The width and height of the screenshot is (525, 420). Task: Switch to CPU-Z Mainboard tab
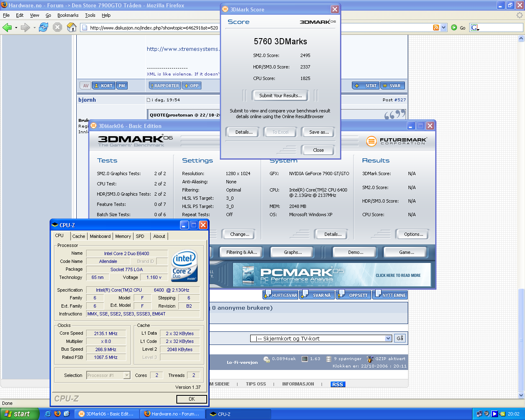pos(100,236)
